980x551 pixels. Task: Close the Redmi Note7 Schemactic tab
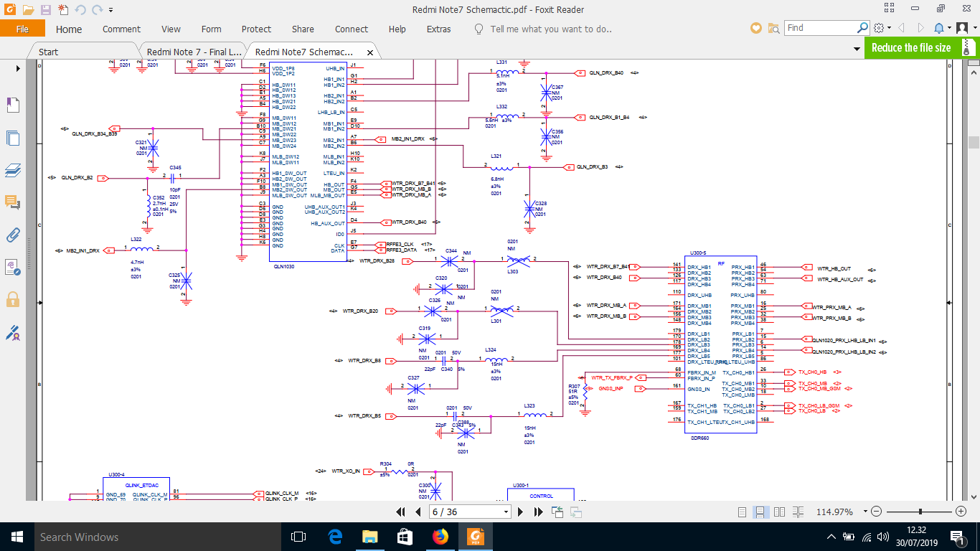coord(370,52)
